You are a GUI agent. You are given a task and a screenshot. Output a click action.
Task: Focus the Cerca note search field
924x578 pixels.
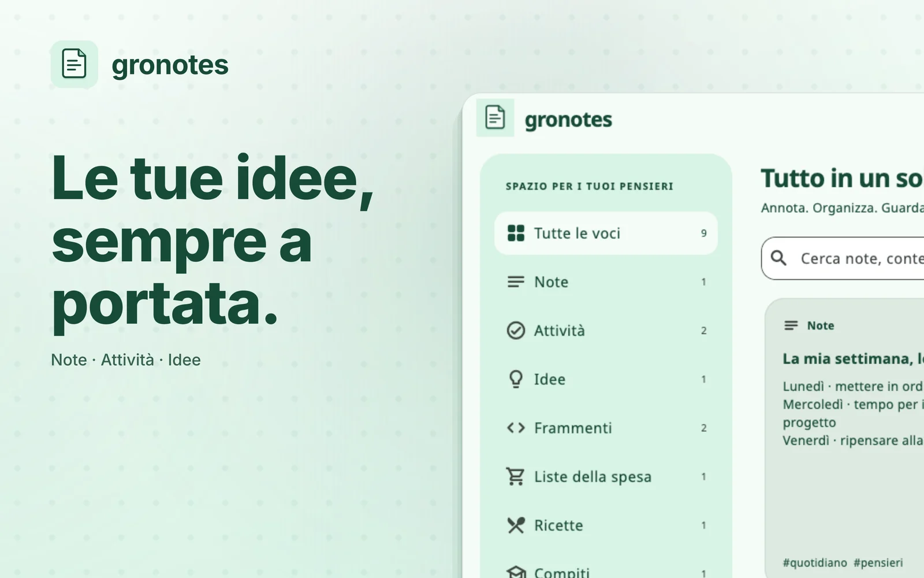click(843, 258)
